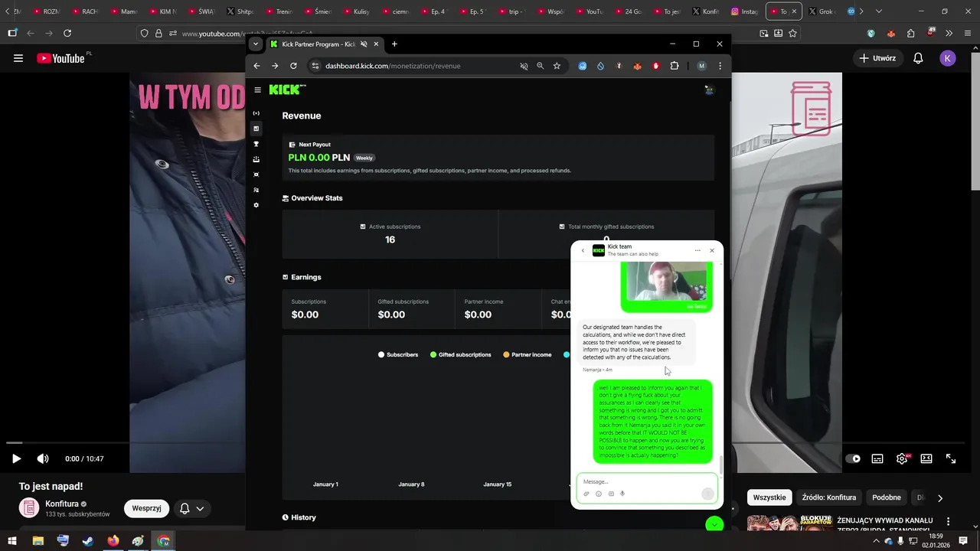Open Kick user avatar menu
980x551 pixels.
(709, 90)
